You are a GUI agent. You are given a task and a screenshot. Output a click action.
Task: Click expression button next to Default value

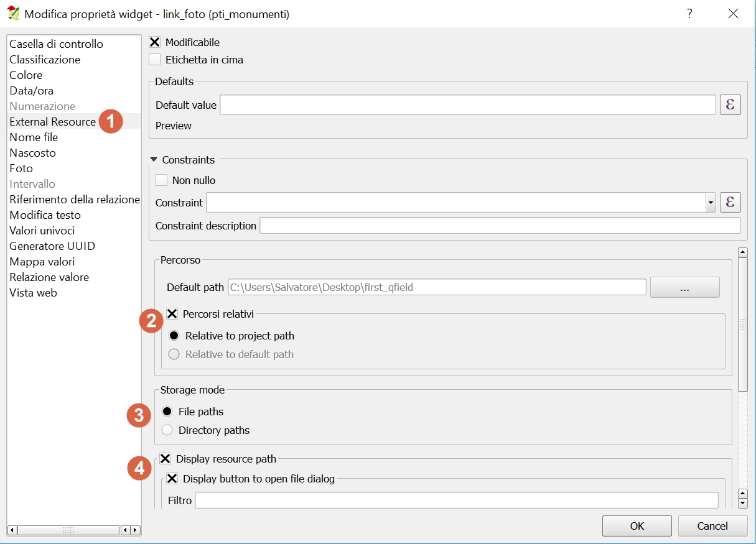click(x=730, y=105)
